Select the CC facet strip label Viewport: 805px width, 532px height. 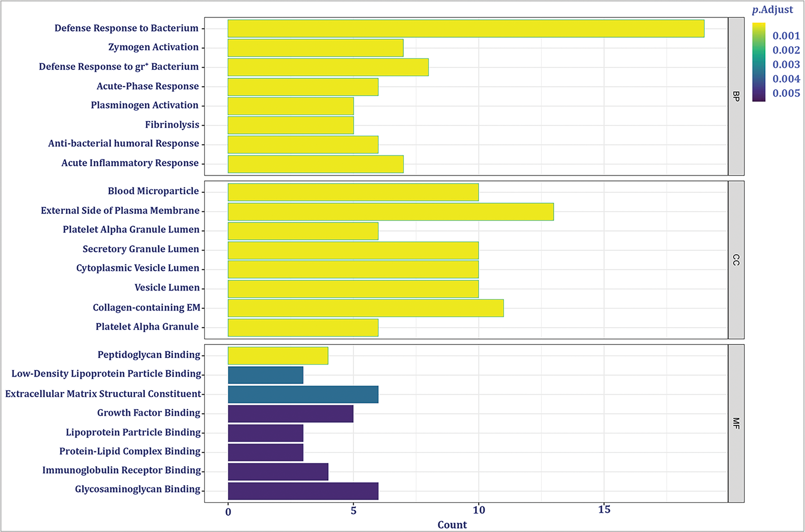[x=736, y=260]
